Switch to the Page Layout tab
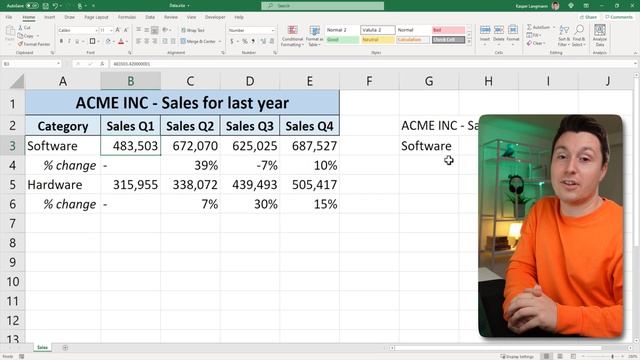The height and width of the screenshot is (360, 640). coord(96,17)
